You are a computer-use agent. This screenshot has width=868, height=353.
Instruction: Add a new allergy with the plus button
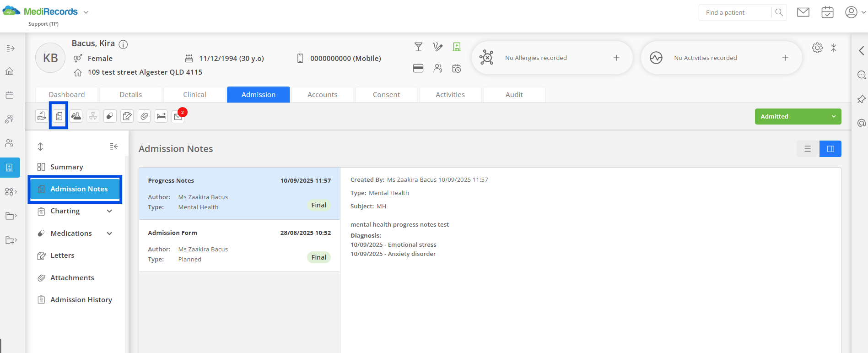(616, 58)
